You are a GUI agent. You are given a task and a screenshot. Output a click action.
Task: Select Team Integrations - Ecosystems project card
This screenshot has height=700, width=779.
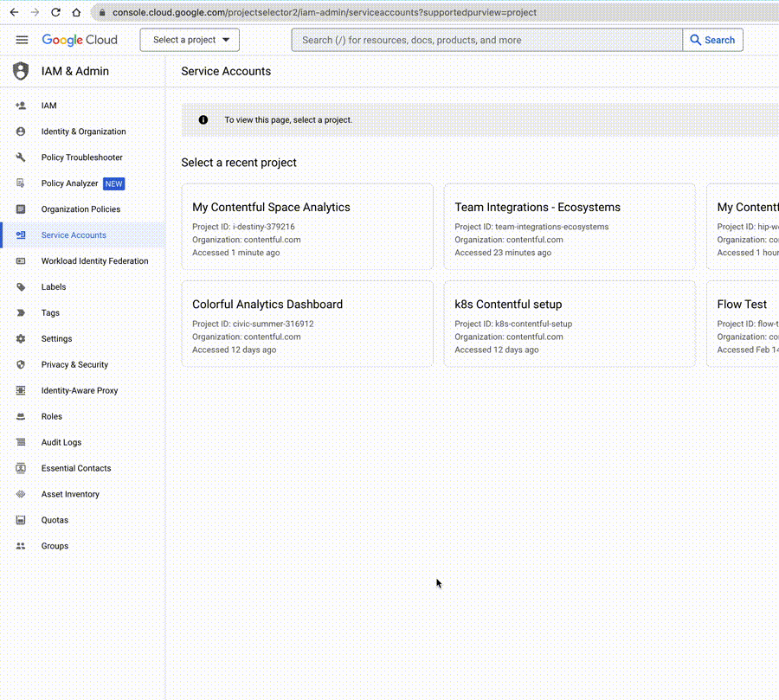point(570,227)
